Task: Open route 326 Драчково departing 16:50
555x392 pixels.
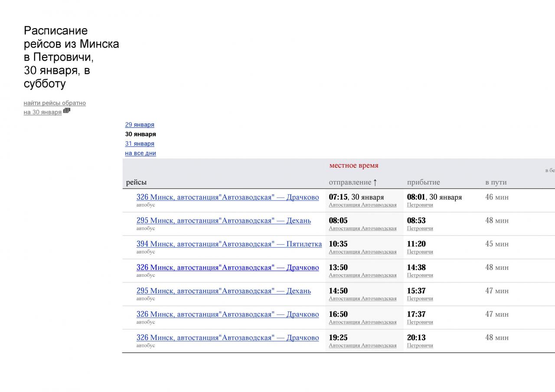Action: coord(228,314)
